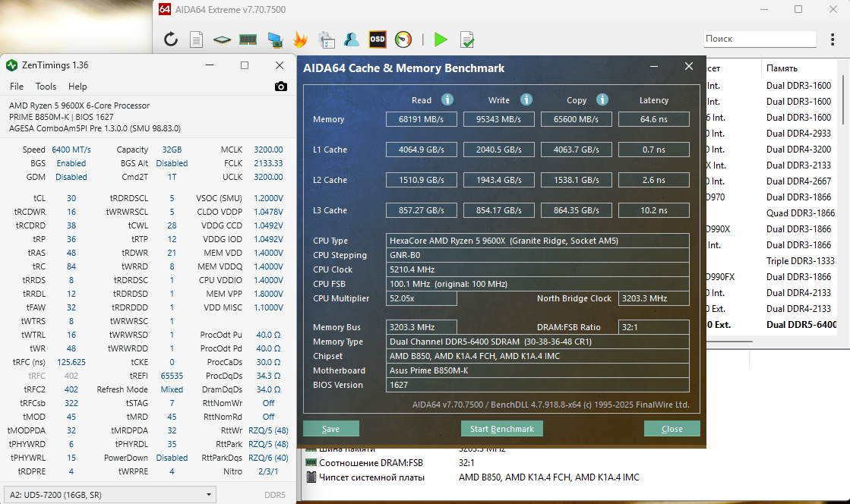This screenshot has height=504, width=850.
Task: Take a ZenTimings screenshot with the camera icon
Action: [281, 87]
